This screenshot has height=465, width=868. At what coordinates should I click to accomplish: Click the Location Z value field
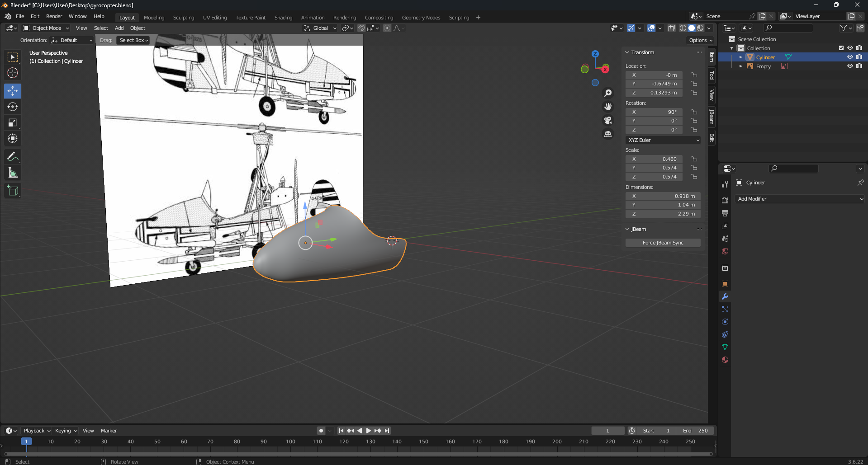point(654,93)
